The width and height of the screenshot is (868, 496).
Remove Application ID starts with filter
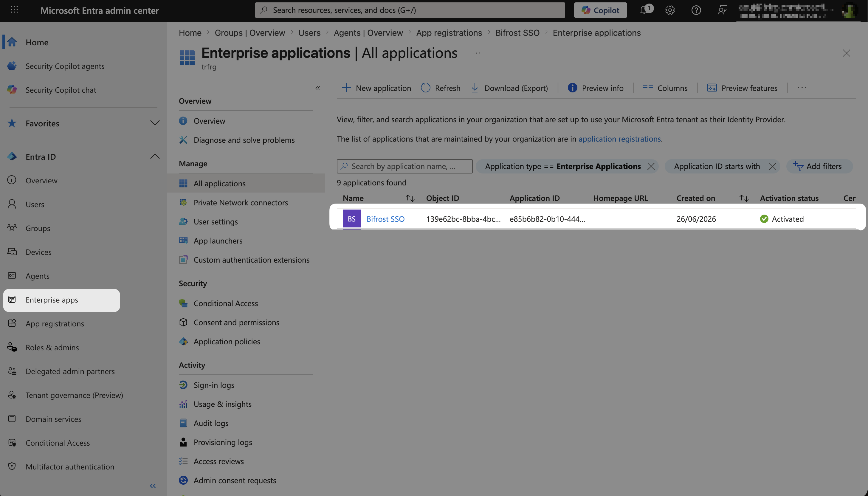pos(772,166)
